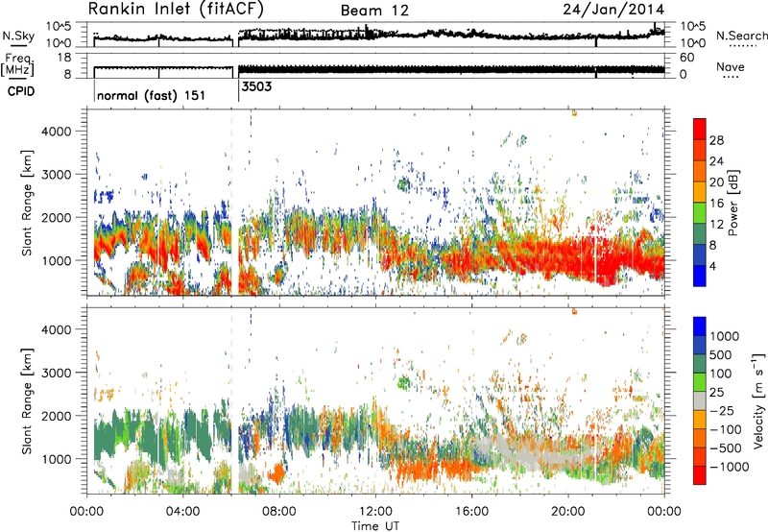Click the red segment of the Power color bar
Image resolution: width=768 pixels, height=532 pixels.
click(x=700, y=129)
